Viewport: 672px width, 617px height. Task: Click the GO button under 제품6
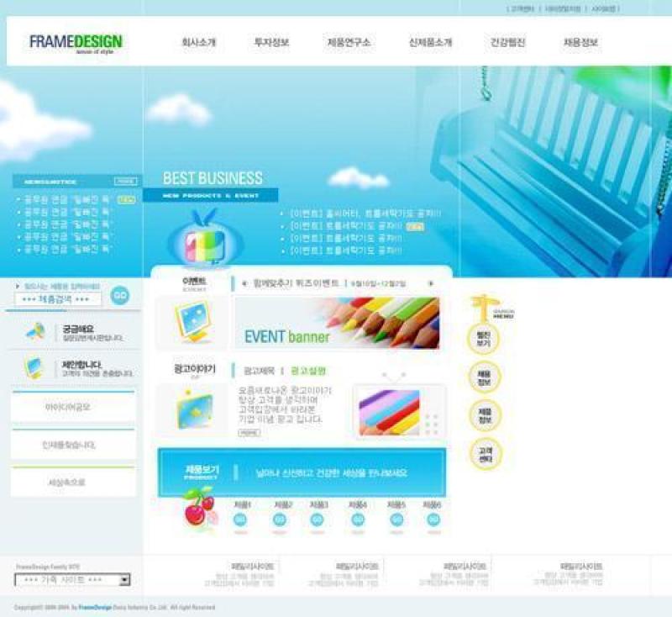pyautogui.click(x=433, y=520)
